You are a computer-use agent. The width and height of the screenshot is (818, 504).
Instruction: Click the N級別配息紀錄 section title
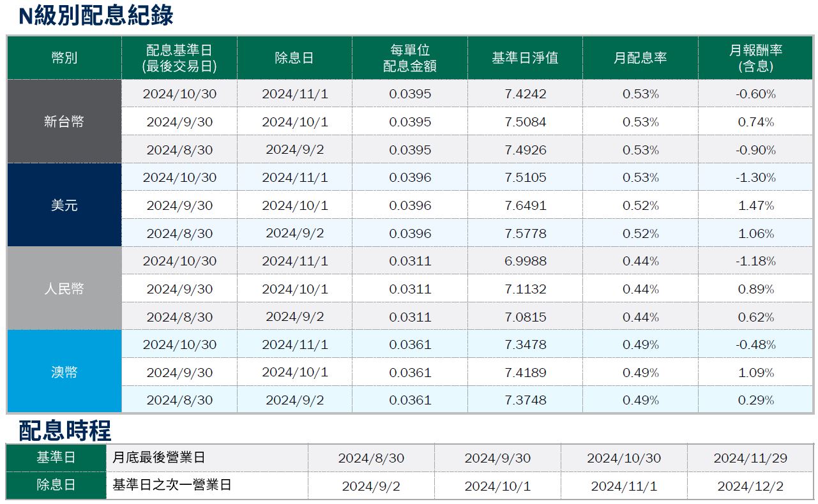(96, 15)
